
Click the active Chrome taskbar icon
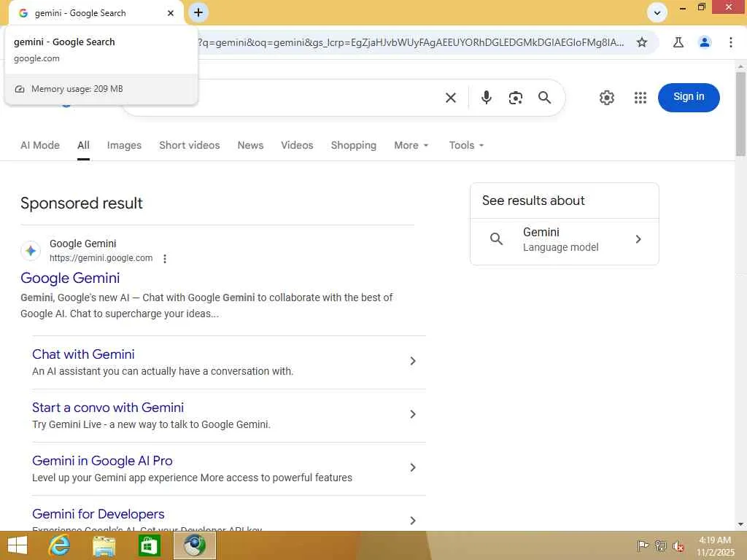point(194,545)
